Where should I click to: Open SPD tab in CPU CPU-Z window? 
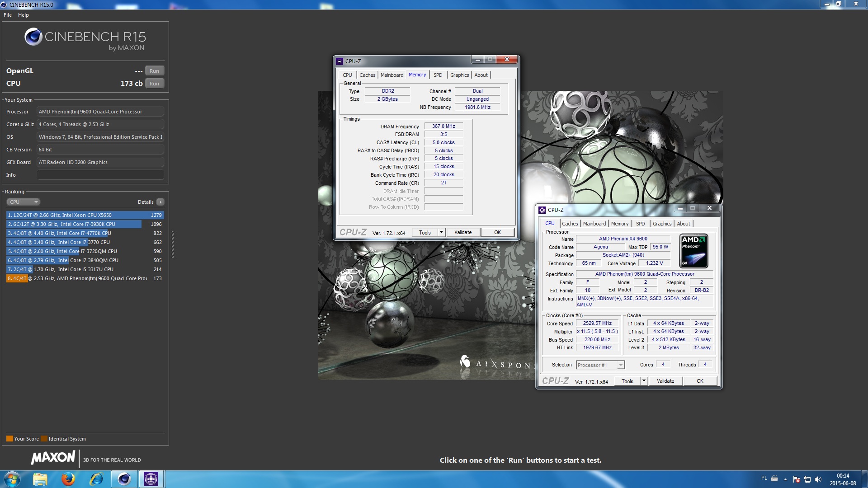[x=640, y=224]
